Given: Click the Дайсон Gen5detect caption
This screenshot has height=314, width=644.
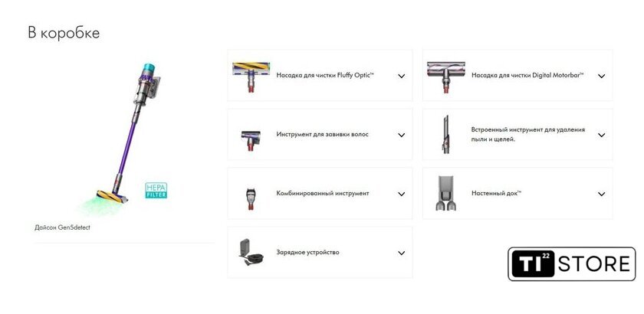Looking at the screenshot, I should pyautogui.click(x=62, y=227).
